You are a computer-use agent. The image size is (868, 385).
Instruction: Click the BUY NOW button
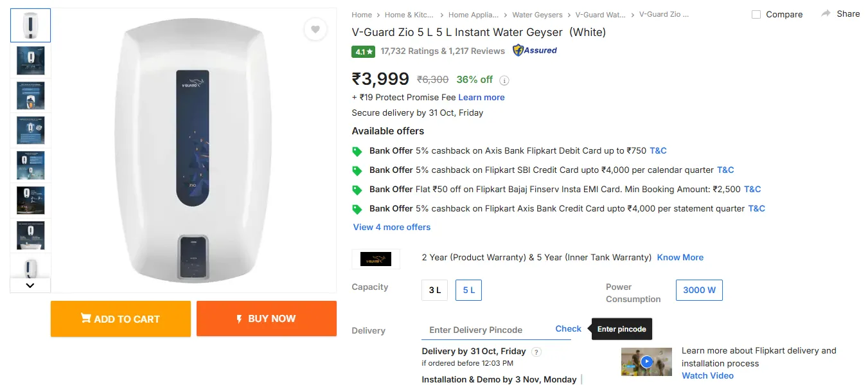click(x=267, y=319)
